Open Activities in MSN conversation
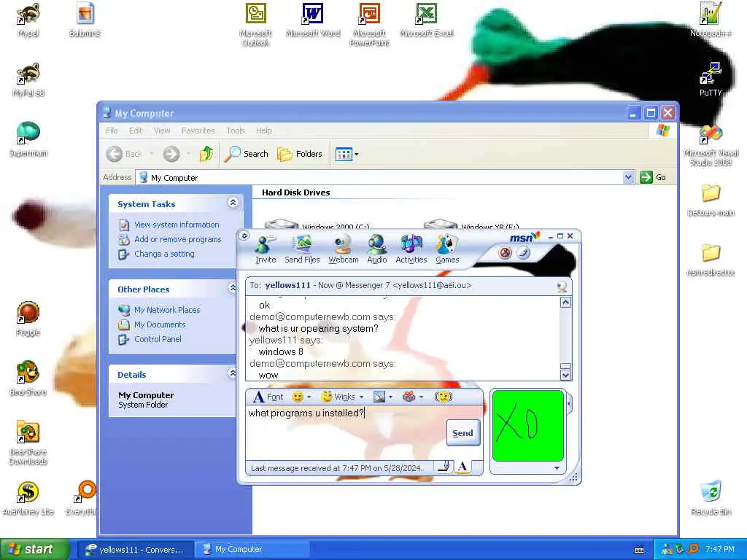Screen dimensions: 747x560 (x=411, y=249)
